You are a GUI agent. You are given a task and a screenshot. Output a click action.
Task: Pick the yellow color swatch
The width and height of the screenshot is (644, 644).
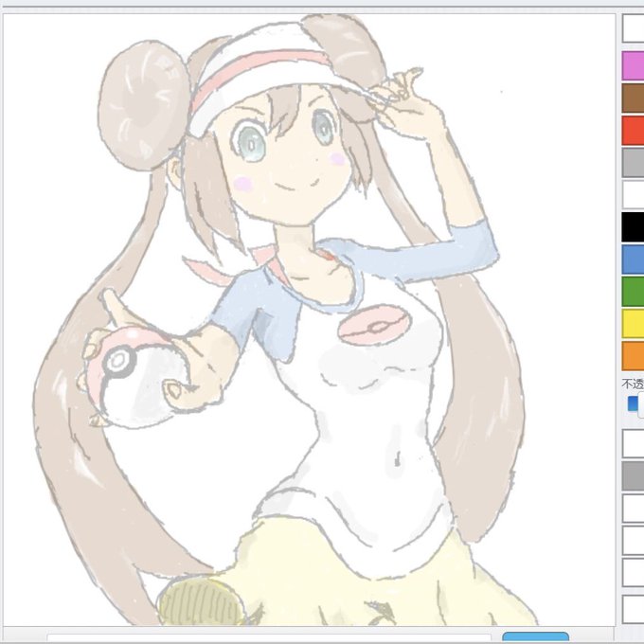[633, 324]
